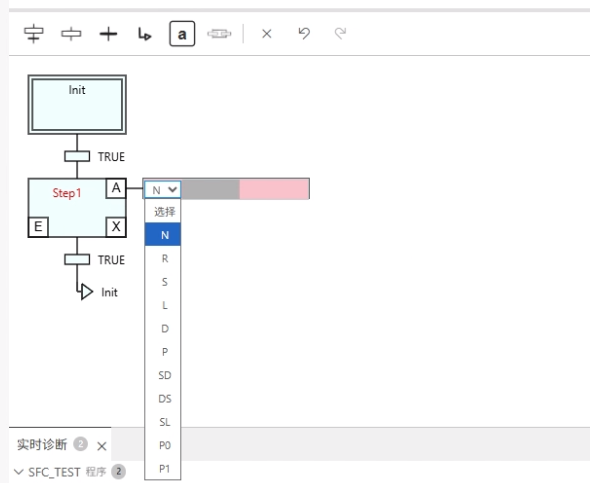Click badge 2 on 实时诊断 tab

tap(81, 444)
